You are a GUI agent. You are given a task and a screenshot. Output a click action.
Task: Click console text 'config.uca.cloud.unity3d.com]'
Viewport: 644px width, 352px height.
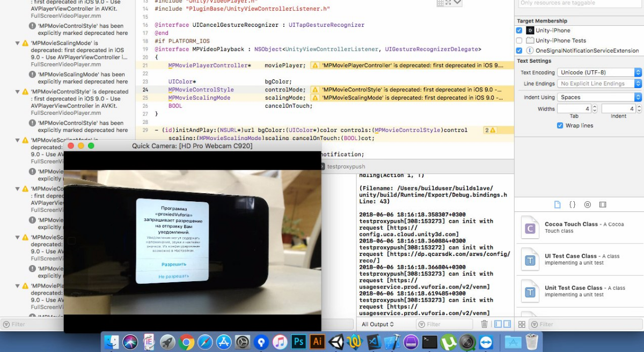click(x=409, y=234)
